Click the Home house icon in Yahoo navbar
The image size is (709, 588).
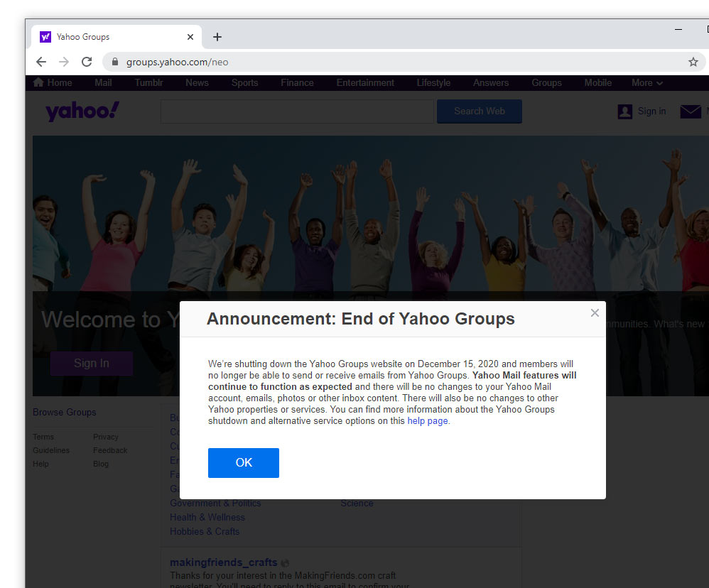click(x=38, y=82)
